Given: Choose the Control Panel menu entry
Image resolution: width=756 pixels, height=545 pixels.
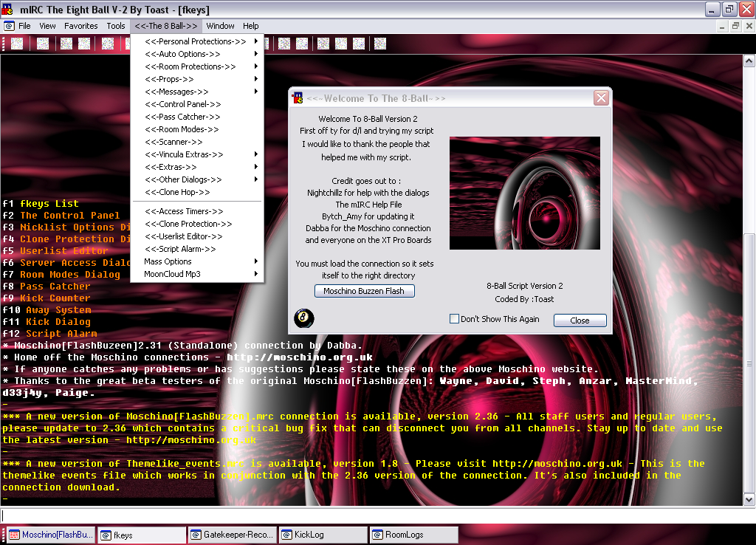Looking at the screenshot, I should [x=197, y=104].
